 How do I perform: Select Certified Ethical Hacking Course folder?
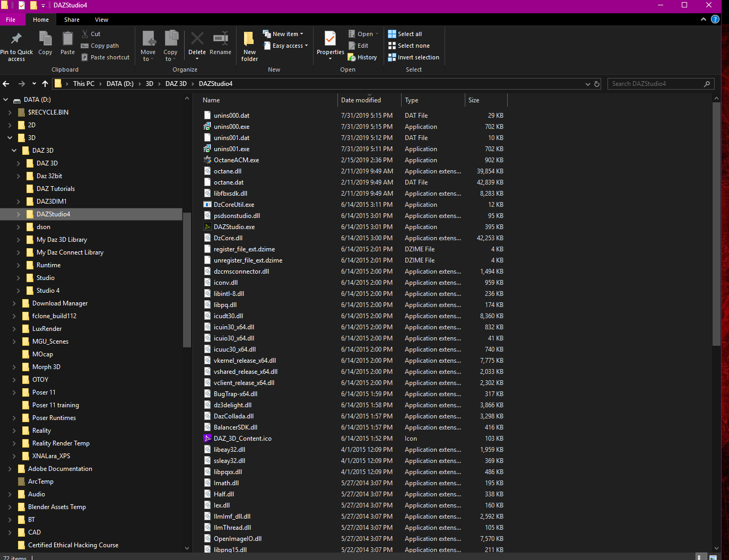pyautogui.click(x=73, y=545)
